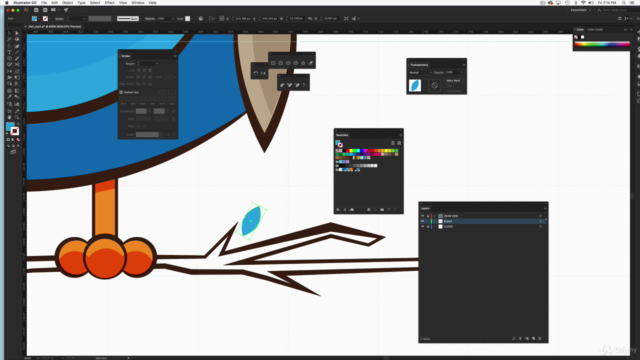Open the Swatches panel flyout menu
The image size is (640, 360).
coord(400,135)
